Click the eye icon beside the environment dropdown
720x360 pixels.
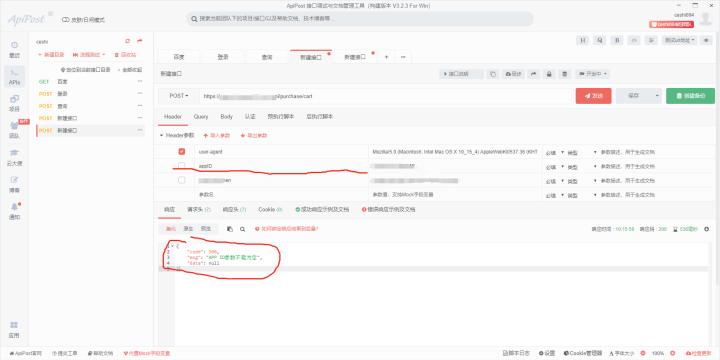tap(706, 40)
